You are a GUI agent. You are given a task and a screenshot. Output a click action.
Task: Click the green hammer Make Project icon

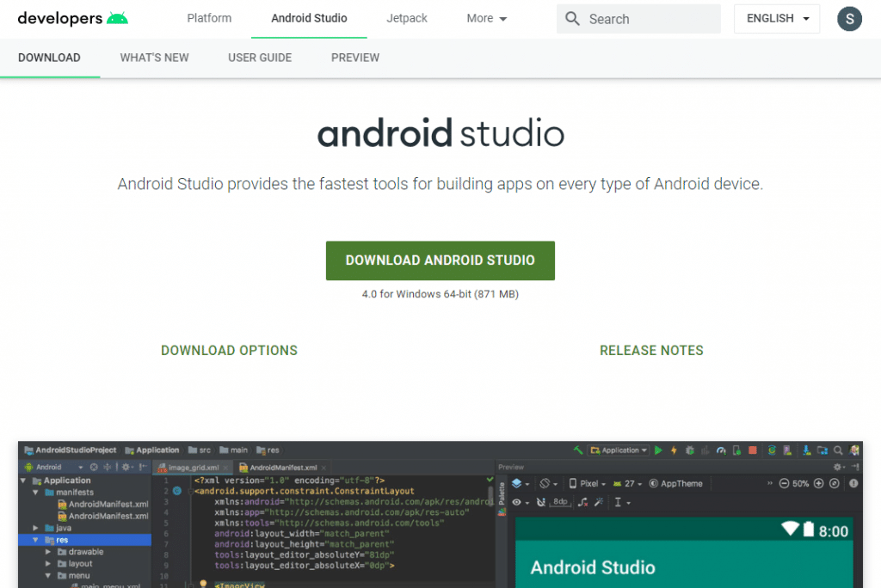coord(577,450)
